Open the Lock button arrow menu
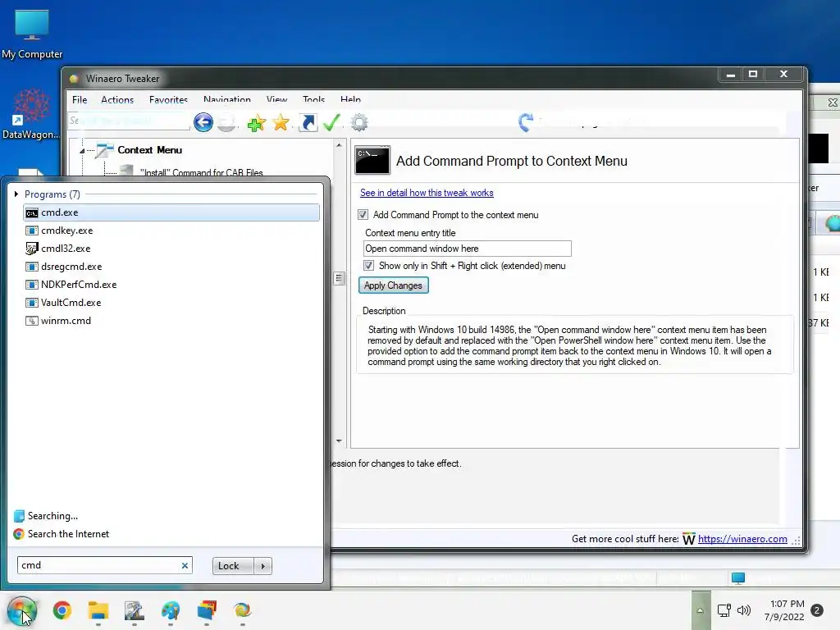This screenshot has height=630, width=840. 262,566
